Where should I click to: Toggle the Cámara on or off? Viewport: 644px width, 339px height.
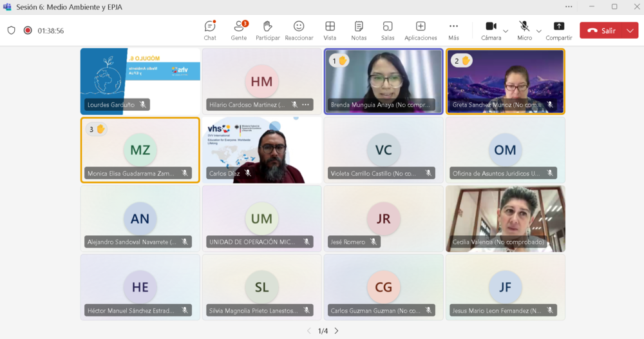(x=491, y=27)
